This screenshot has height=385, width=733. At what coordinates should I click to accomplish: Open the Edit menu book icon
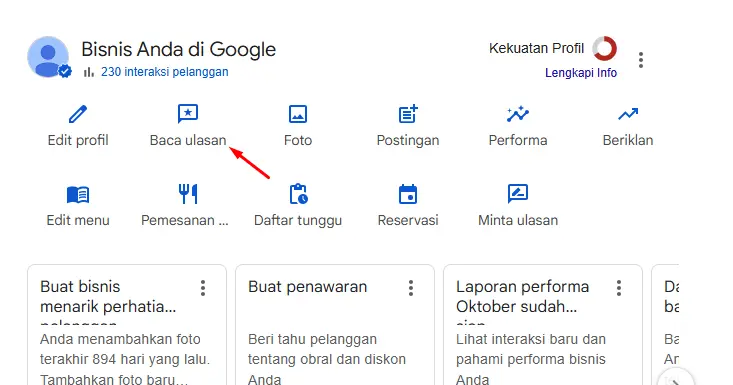[x=78, y=194]
